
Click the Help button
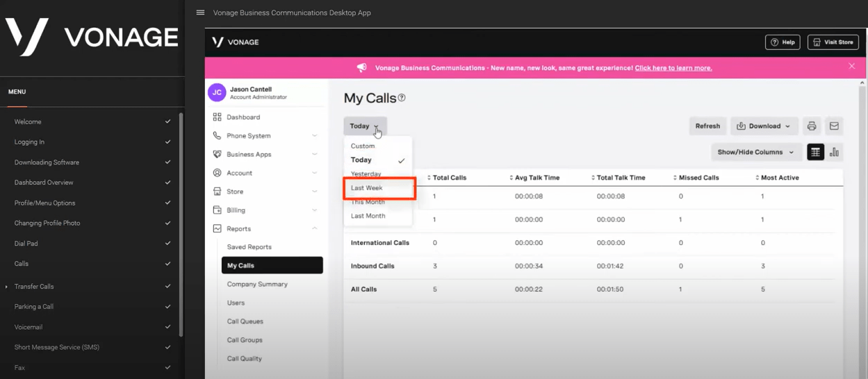(x=783, y=42)
